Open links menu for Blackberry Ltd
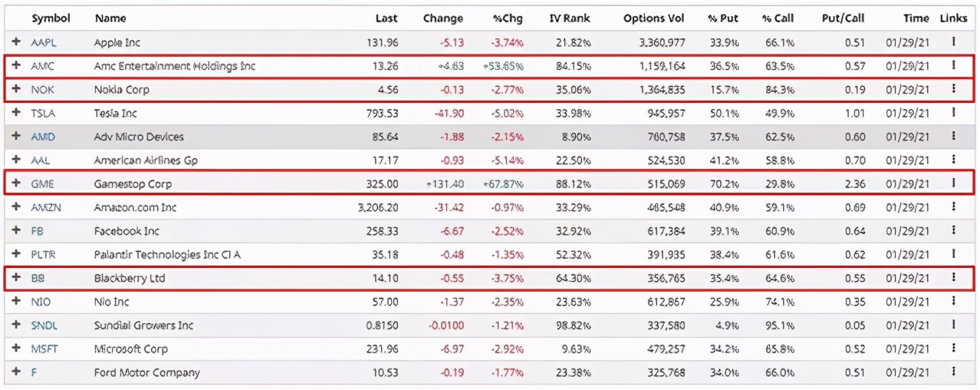980x390 pixels. click(x=953, y=278)
